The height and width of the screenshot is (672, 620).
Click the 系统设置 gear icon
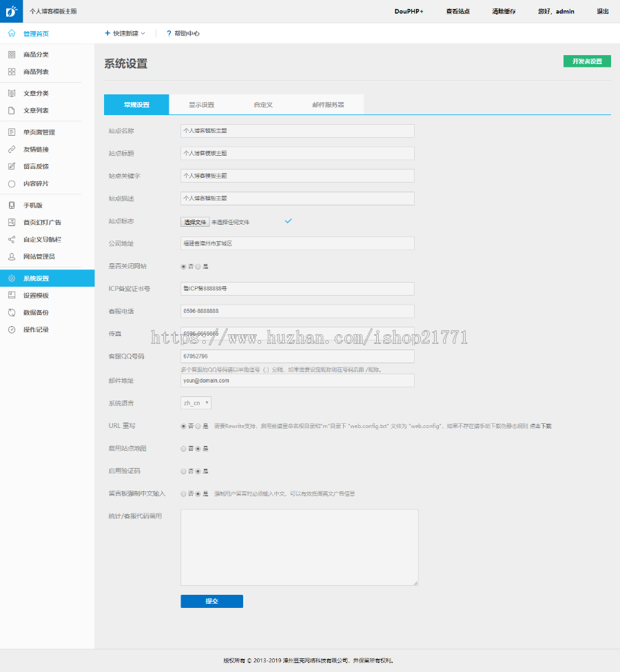pyautogui.click(x=12, y=278)
